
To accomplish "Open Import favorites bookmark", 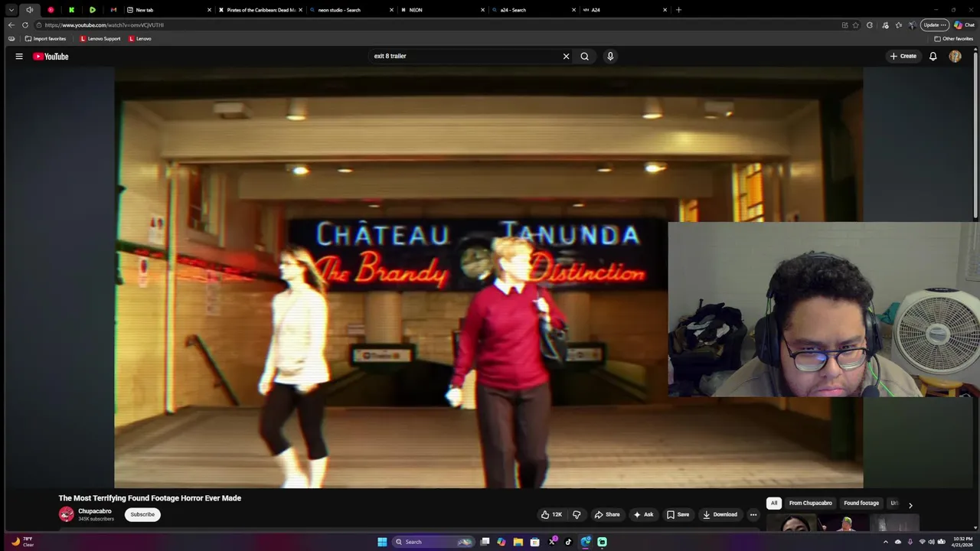I will pyautogui.click(x=45, y=38).
